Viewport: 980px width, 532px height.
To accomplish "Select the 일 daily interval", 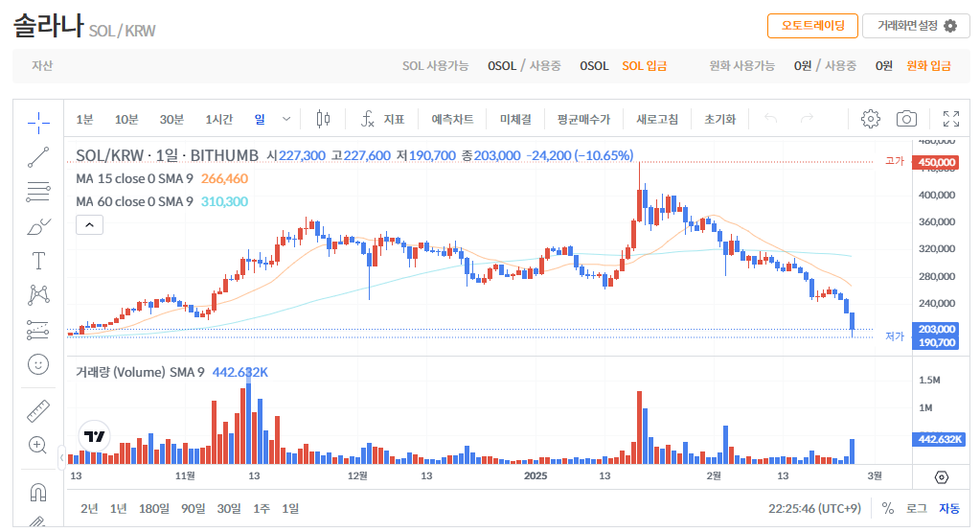I will (x=260, y=120).
